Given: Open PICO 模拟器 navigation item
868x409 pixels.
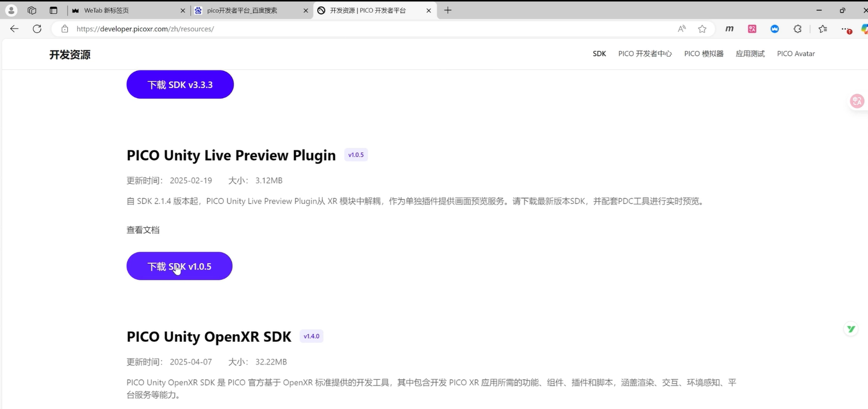Looking at the screenshot, I should point(704,54).
